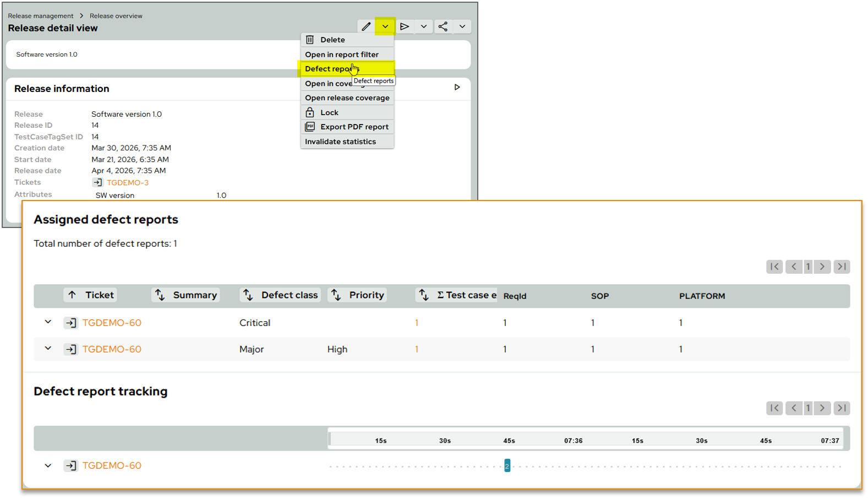868x499 pixels.
Task: Click the timeline marker labeled 2
Action: coord(507,466)
